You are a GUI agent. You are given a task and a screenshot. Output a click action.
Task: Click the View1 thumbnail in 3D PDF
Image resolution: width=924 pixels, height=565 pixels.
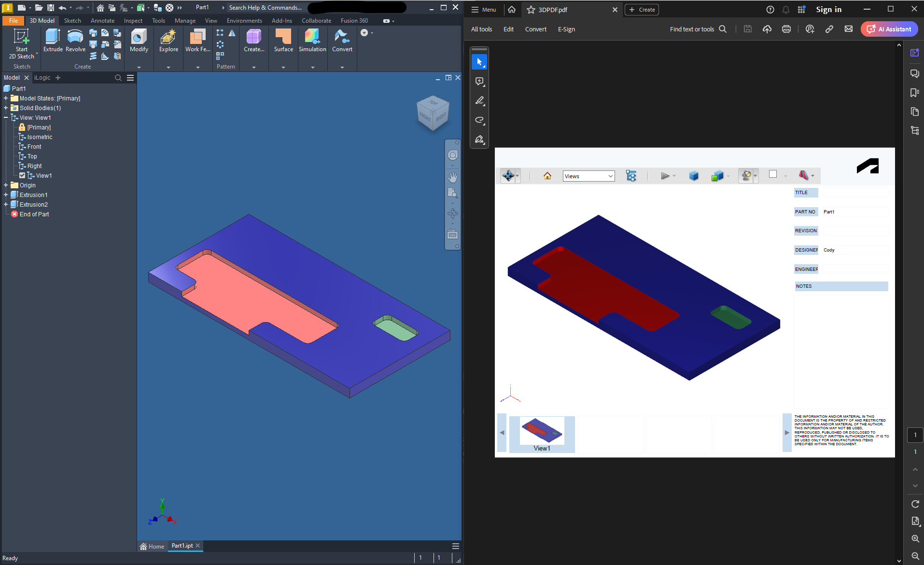click(x=542, y=434)
